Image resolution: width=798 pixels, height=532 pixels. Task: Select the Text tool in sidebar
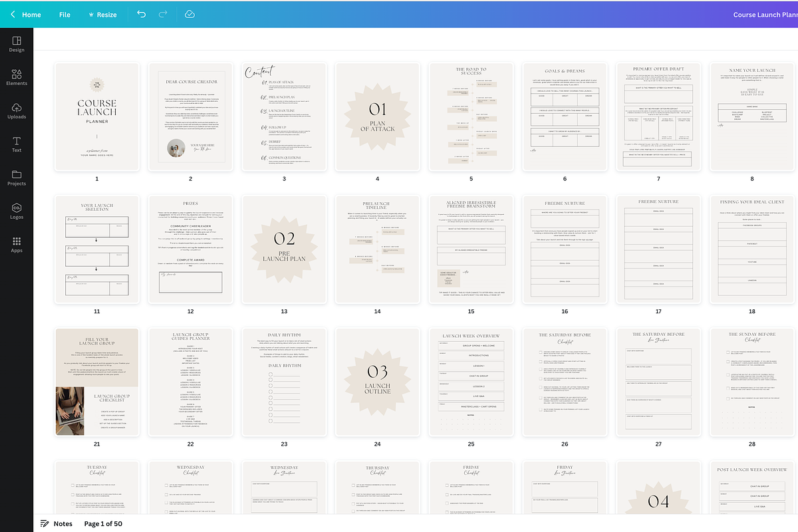[17, 144]
